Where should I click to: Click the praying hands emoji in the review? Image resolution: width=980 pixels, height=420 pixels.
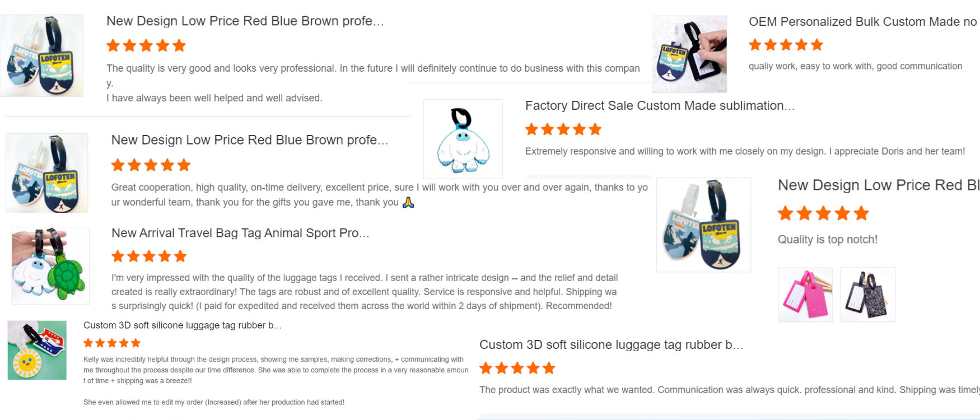coord(408,202)
